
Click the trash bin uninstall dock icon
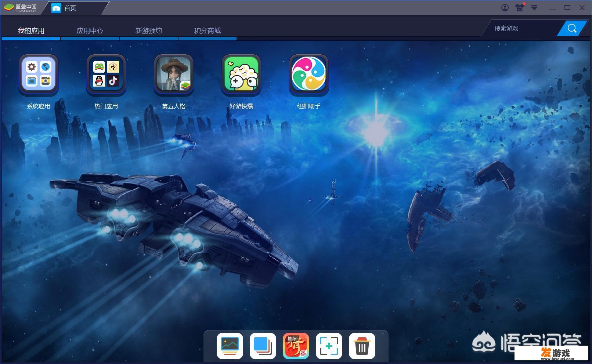pos(362,346)
